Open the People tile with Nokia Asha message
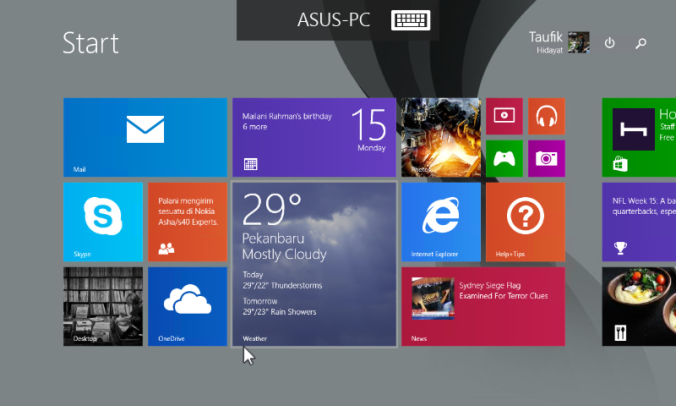676x406 pixels. pos(188,222)
